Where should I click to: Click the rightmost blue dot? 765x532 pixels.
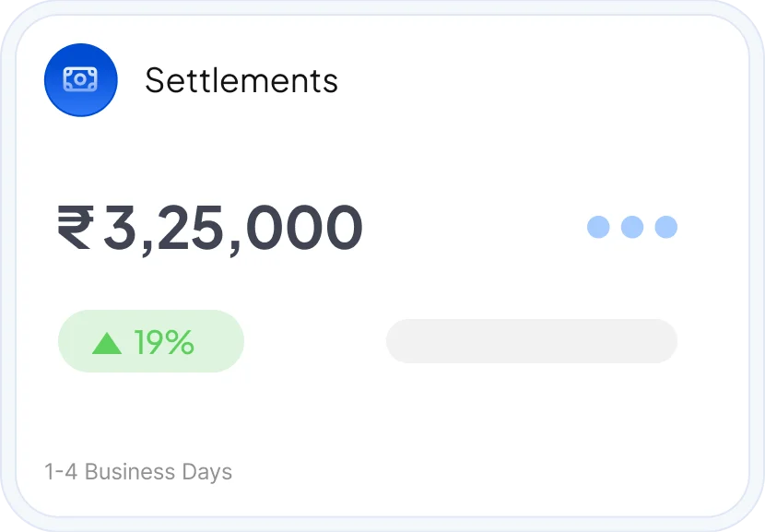tap(665, 227)
